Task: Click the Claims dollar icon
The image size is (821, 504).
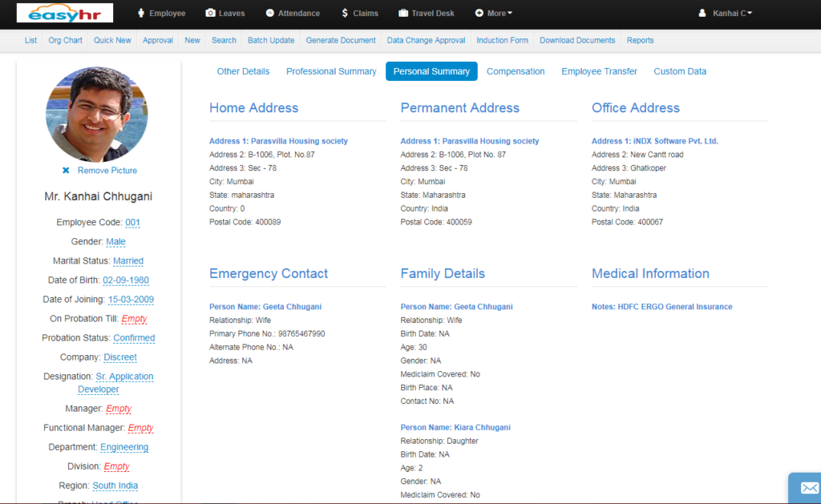Action: point(345,13)
